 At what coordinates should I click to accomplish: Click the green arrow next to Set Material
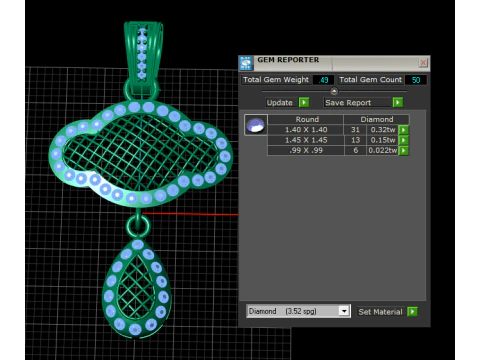(412, 312)
